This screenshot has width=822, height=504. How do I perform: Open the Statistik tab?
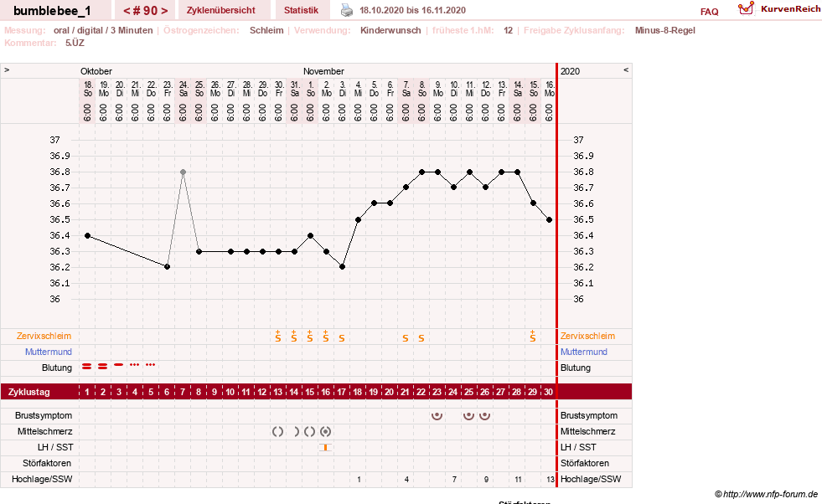pos(301,10)
